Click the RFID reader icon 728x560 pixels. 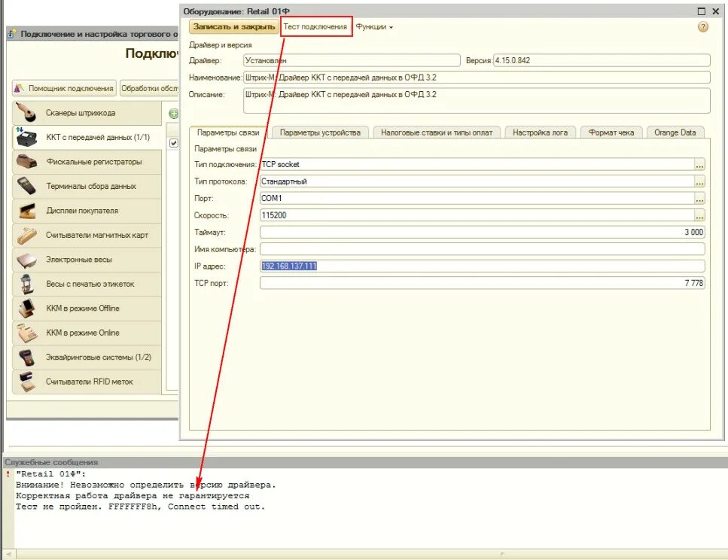26,382
